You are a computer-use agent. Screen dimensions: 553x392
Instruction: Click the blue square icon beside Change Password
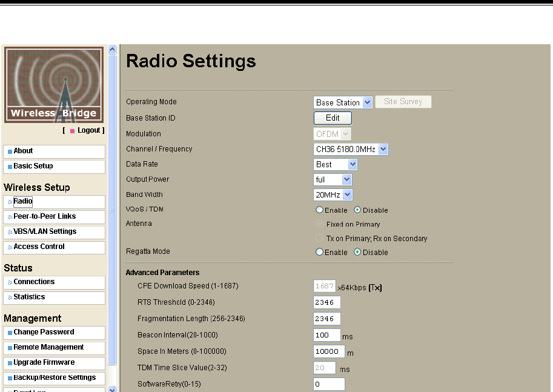click(10, 333)
